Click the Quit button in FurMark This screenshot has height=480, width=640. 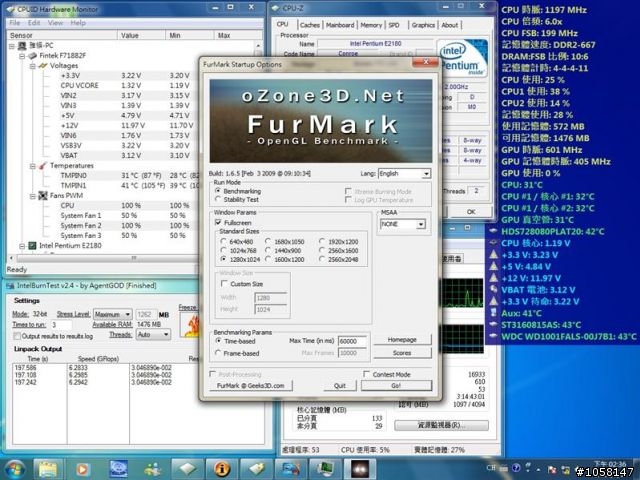point(340,385)
